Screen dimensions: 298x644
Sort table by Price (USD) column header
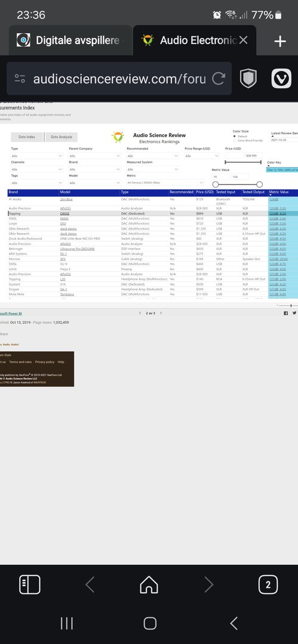point(205,192)
